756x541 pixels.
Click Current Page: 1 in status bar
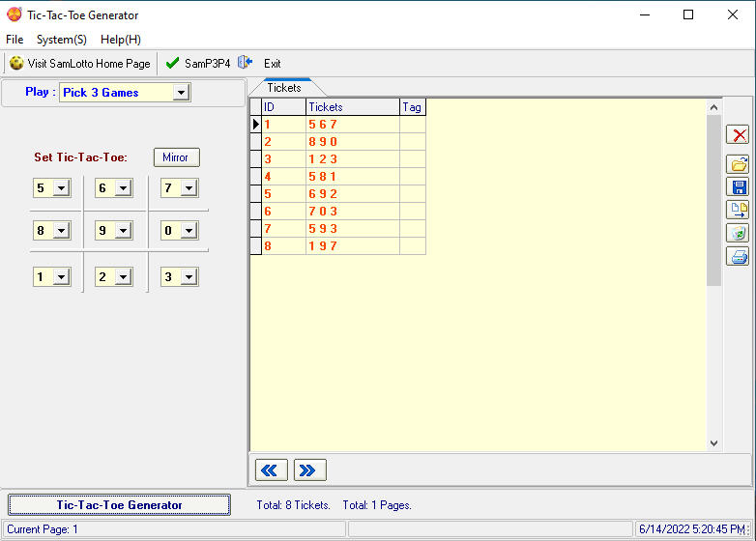pos(43,529)
